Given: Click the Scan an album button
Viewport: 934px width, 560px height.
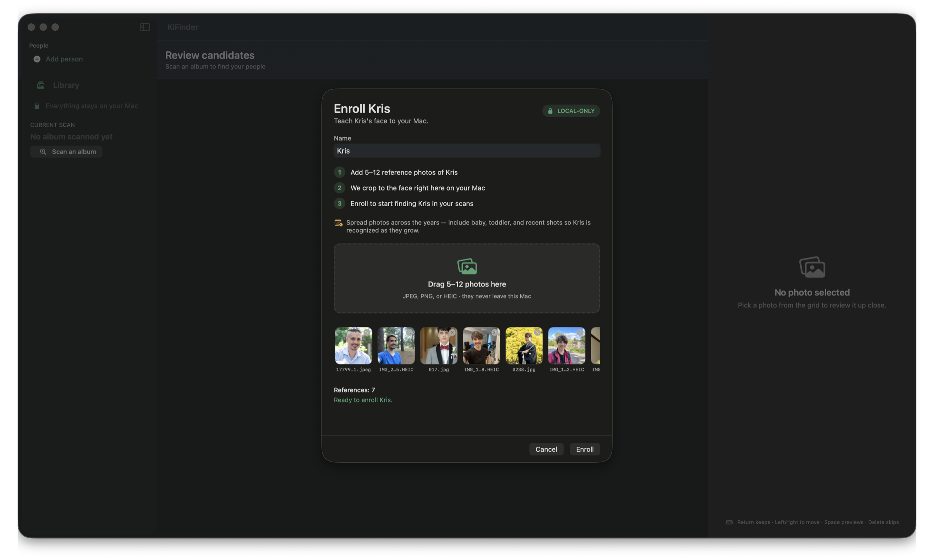Looking at the screenshot, I should pyautogui.click(x=66, y=152).
